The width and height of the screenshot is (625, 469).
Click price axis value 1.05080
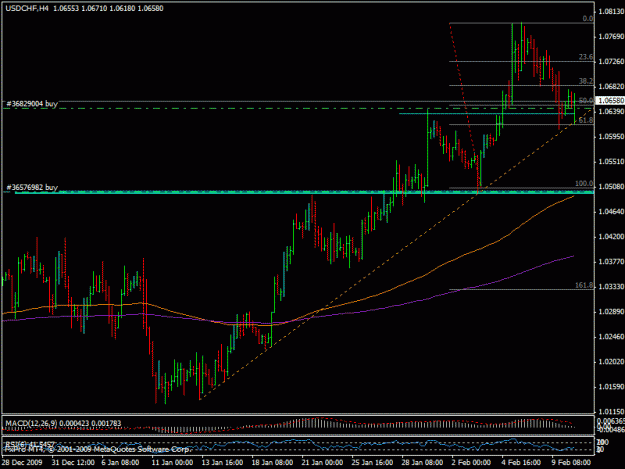click(611, 186)
